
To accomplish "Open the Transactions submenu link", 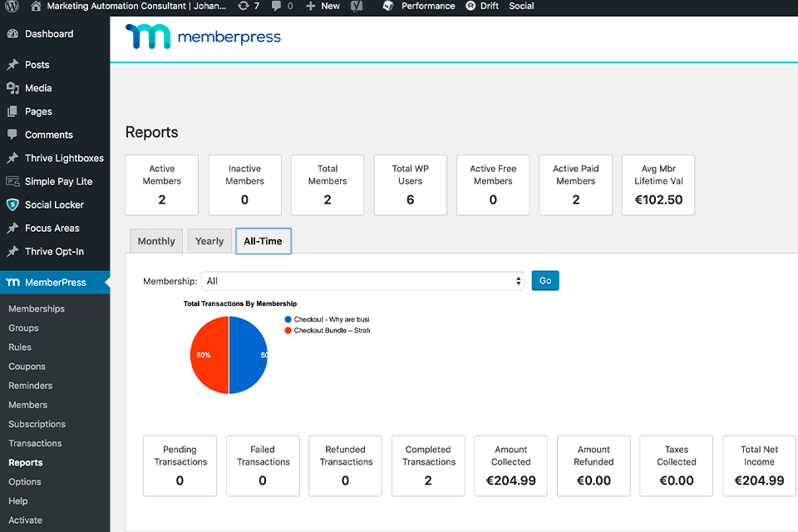I will pos(35,443).
